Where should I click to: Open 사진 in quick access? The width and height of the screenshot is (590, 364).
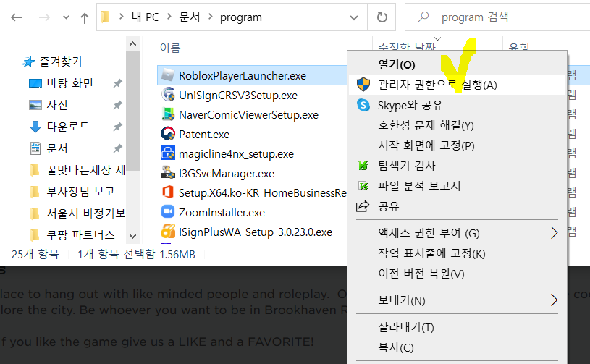pos(56,104)
